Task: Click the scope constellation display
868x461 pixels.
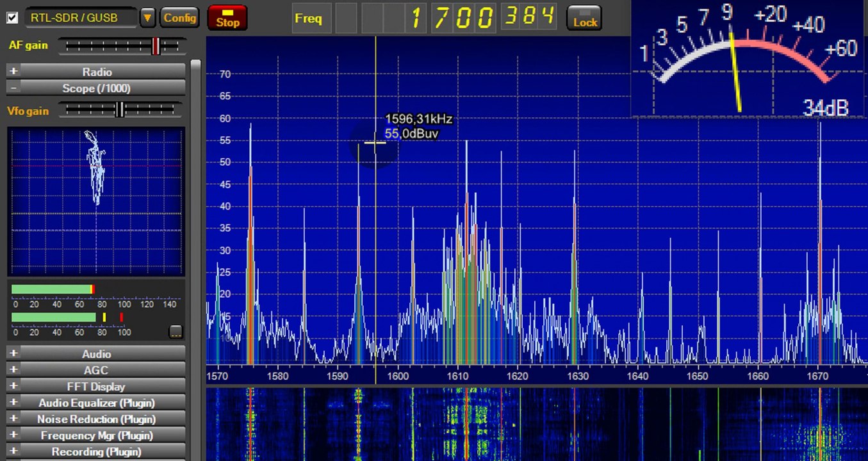Action: tap(96, 202)
